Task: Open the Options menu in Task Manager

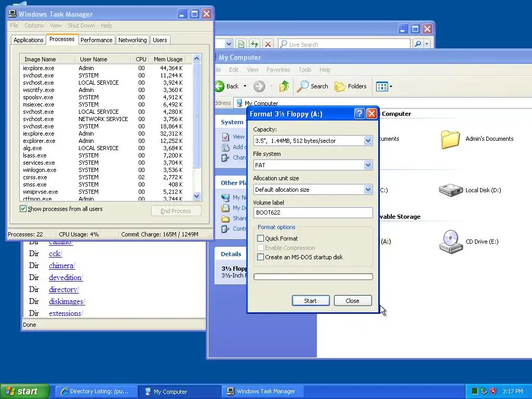Action: (x=34, y=25)
